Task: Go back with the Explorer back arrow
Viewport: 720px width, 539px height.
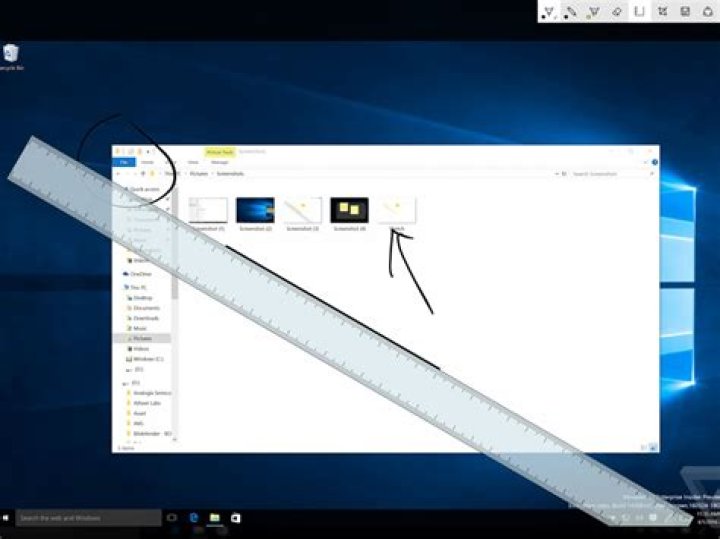Action: click(x=118, y=174)
